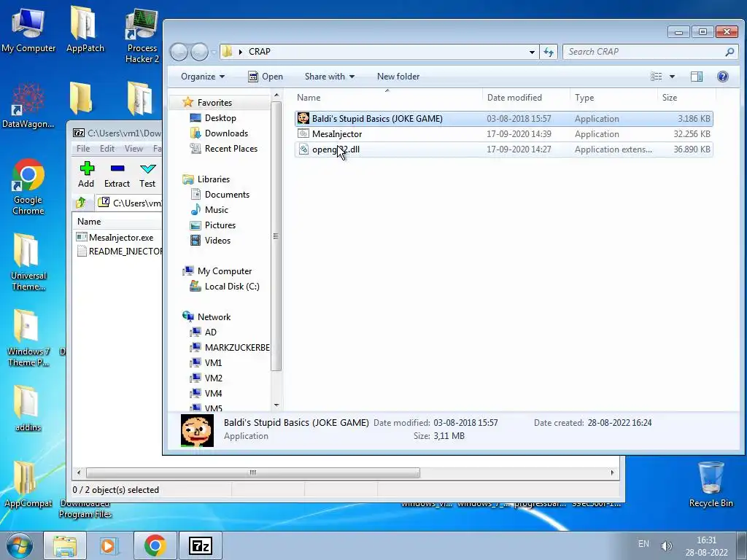747x560 pixels.
Task: Launch Process Hacker 2 shortcut
Action: 142,36
